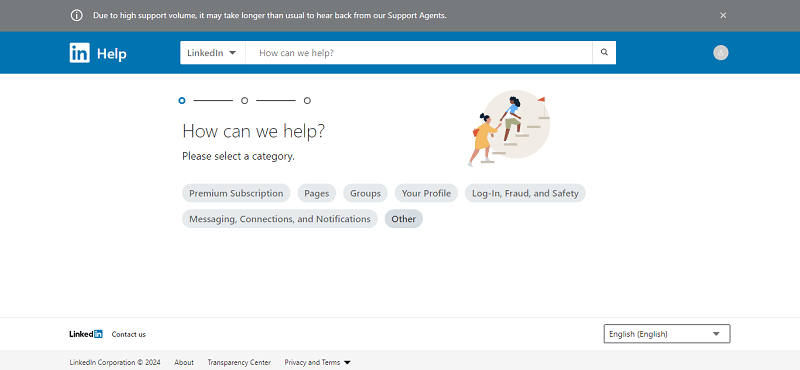800x370 pixels.
Task: Select the Premium Subscription category
Action: click(236, 193)
